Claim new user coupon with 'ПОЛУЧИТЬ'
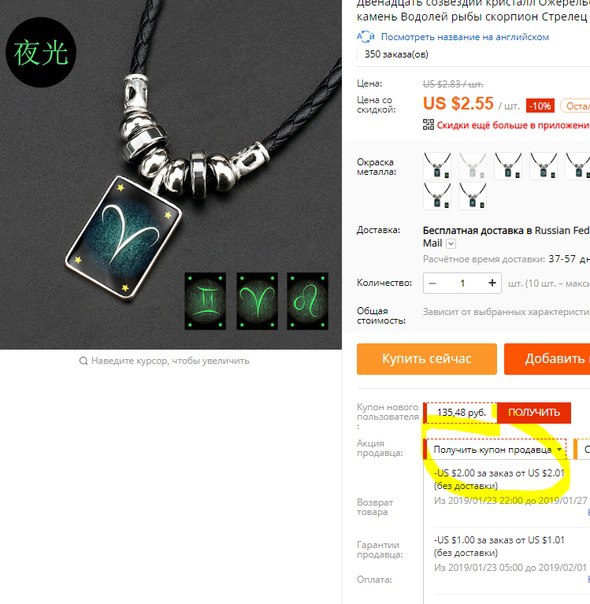This screenshot has height=604, width=590. (534, 413)
